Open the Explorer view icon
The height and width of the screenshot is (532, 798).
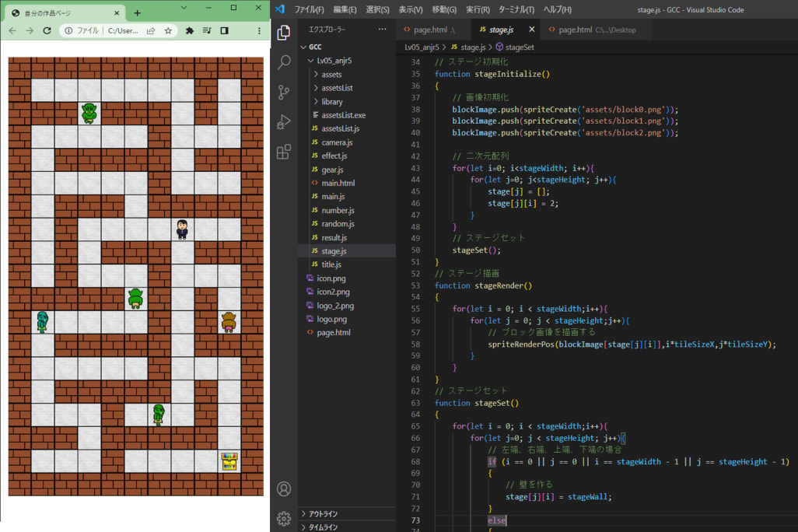click(283, 34)
